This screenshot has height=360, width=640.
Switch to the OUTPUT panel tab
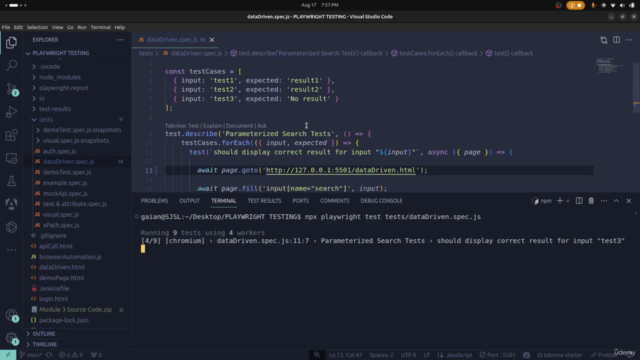click(189, 201)
